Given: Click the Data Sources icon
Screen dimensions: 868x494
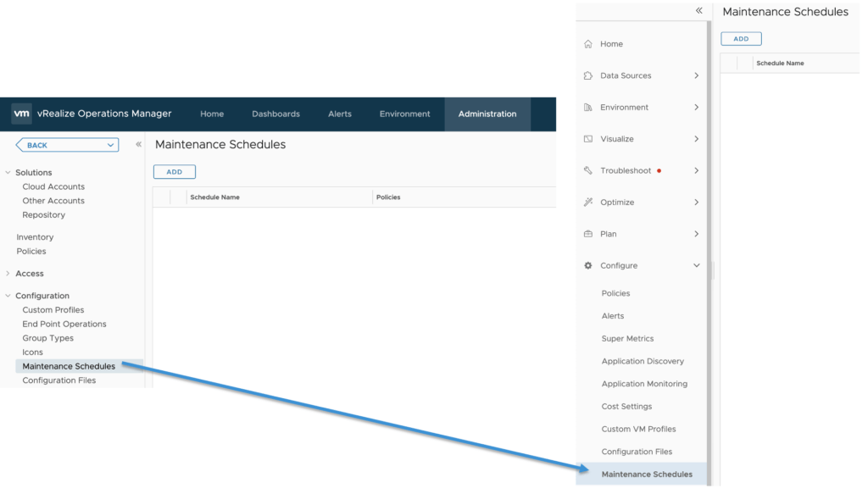Looking at the screenshot, I should tap(588, 75).
